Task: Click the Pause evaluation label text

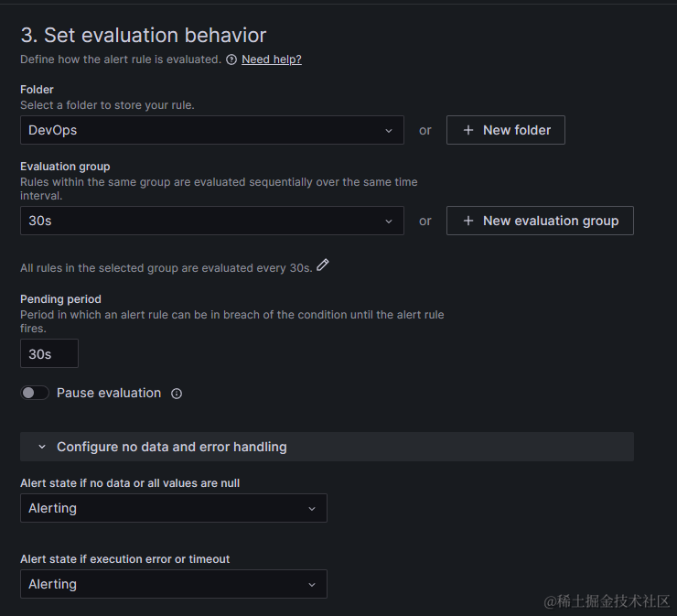Action: pos(109,393)
